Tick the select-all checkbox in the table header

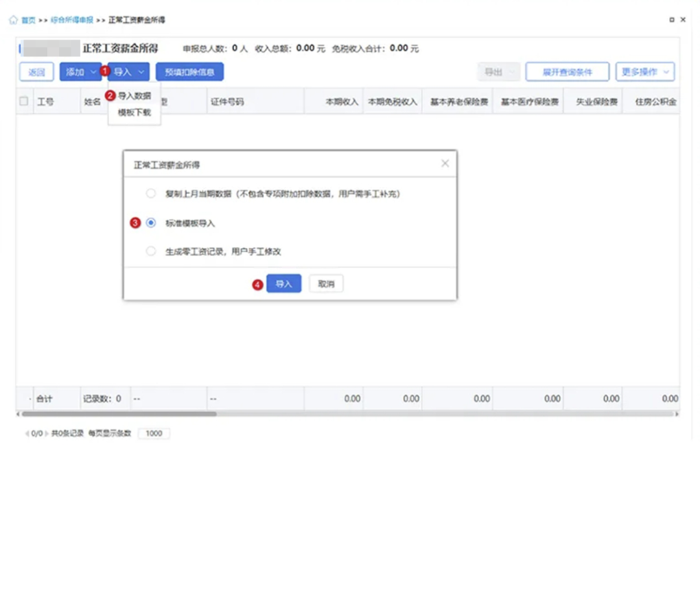tap(24, 102)
